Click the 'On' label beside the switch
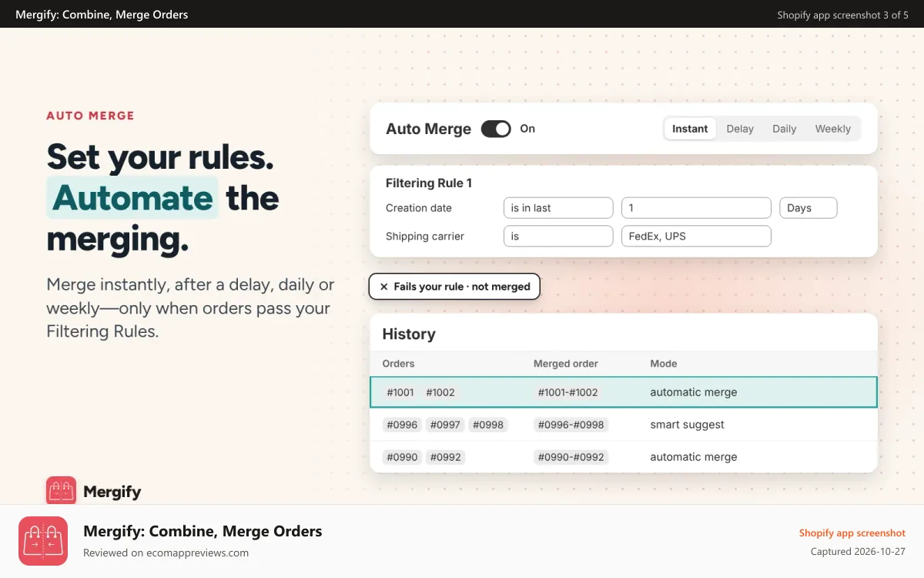This screenshot has width=924, height=578. (x=527, y=129)
